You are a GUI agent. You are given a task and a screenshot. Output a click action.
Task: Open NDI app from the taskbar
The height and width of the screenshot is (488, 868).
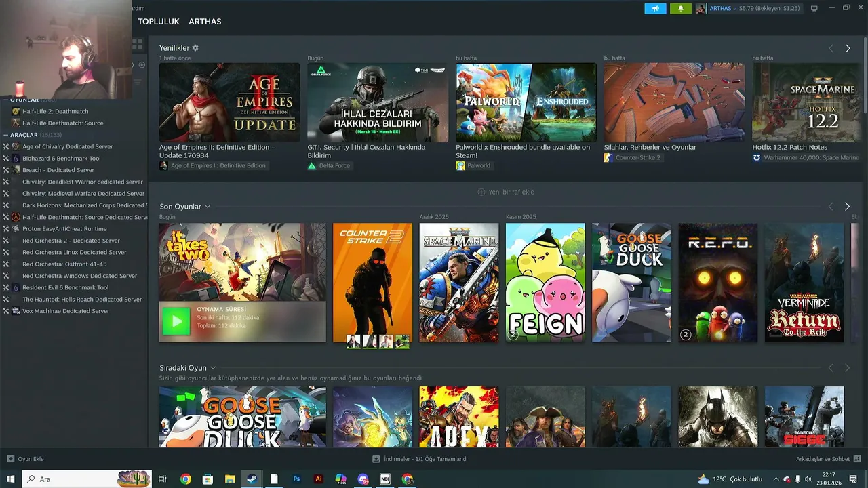385,479
